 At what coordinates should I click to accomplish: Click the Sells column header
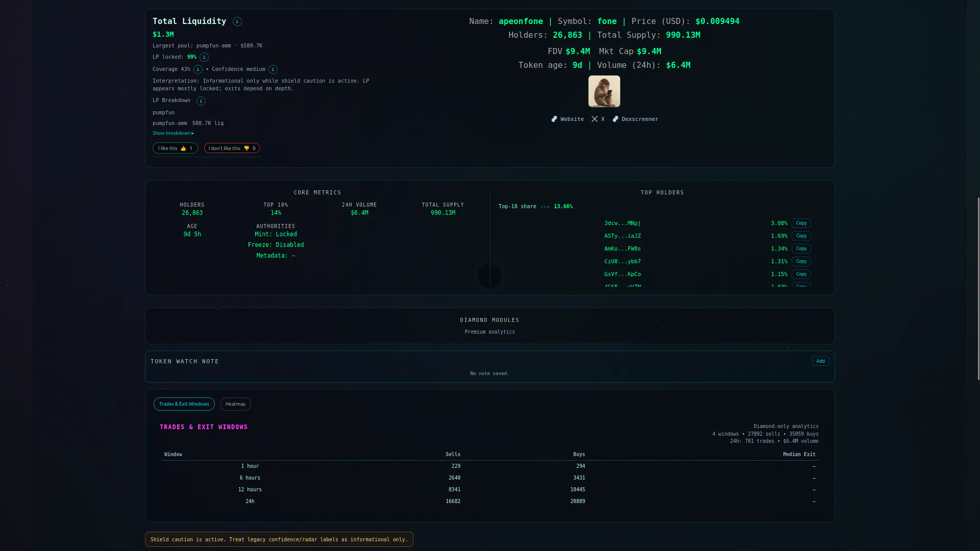(453, 455)
